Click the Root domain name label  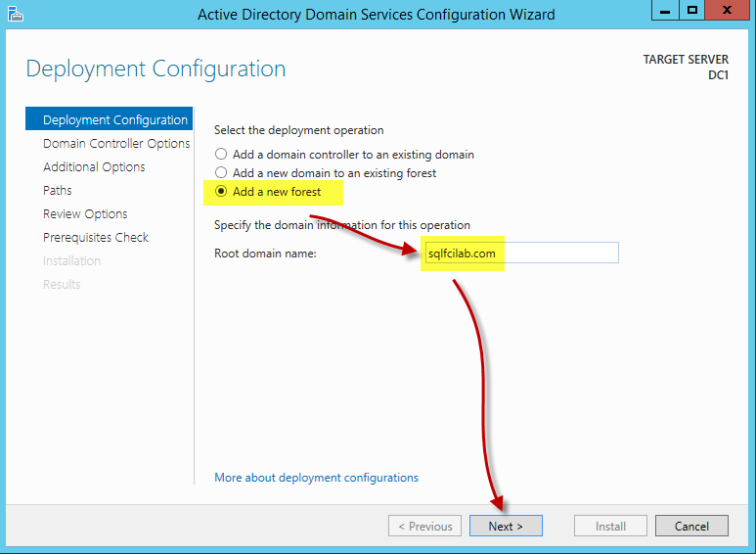(265, 254)
